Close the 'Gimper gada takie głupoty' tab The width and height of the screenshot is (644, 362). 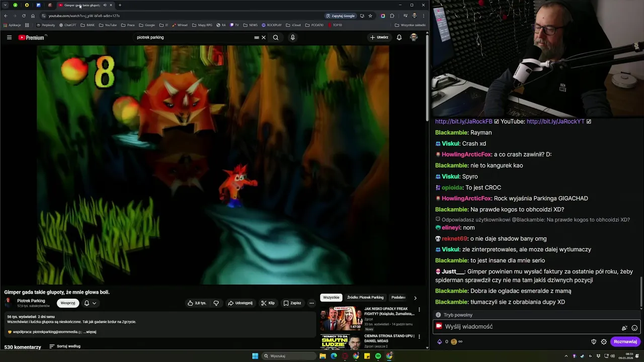click(x=111, y=5)
